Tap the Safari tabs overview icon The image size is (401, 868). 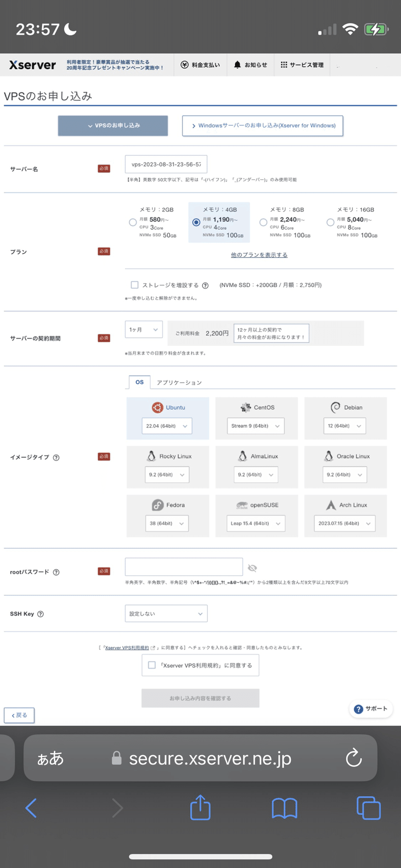coord(368,808)
